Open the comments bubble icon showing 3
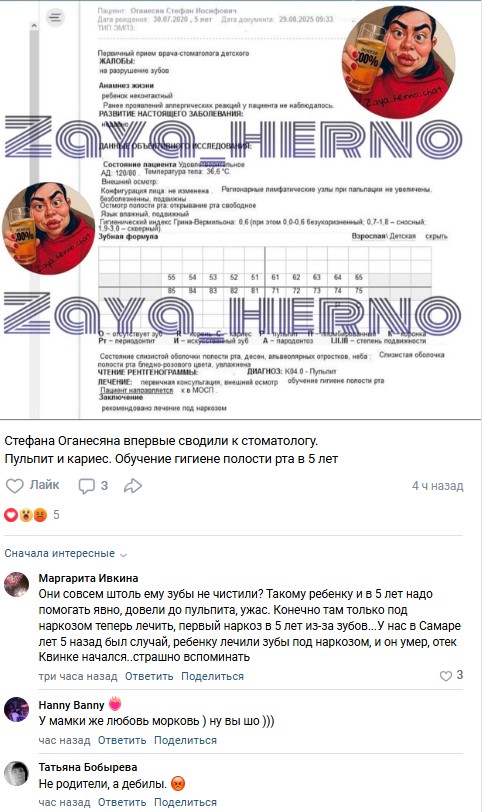Screen dimensions: 482x812 click(x=86, y=486)
